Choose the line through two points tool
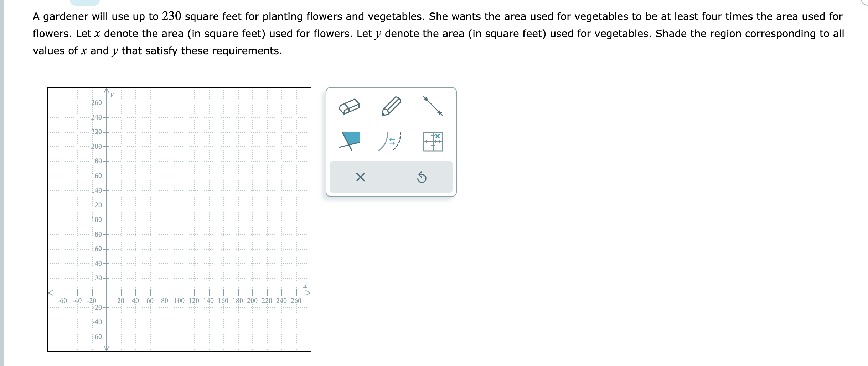Image resolution: width=868 pixels, height=366 pixels. (432, 106)
